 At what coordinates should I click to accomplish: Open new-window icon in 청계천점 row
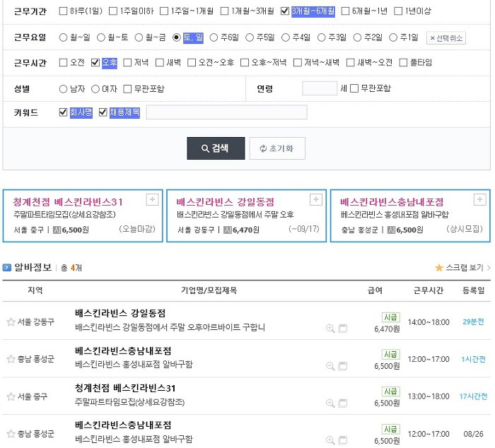342,403
